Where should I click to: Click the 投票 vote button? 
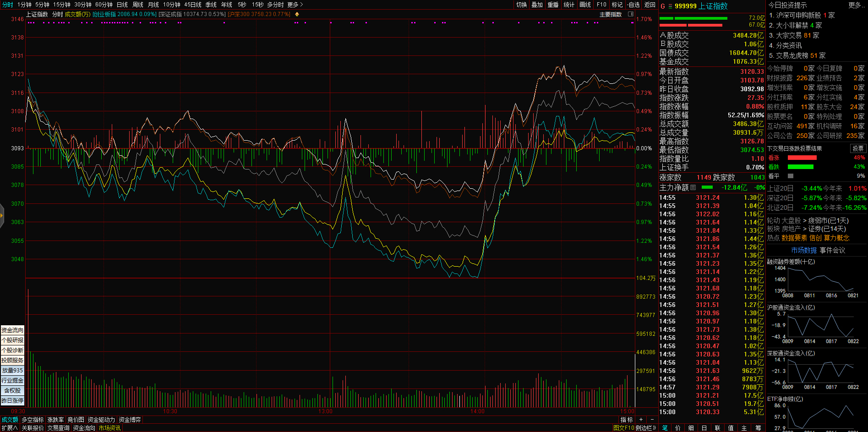pyautogui.click(x=858, y=148)
